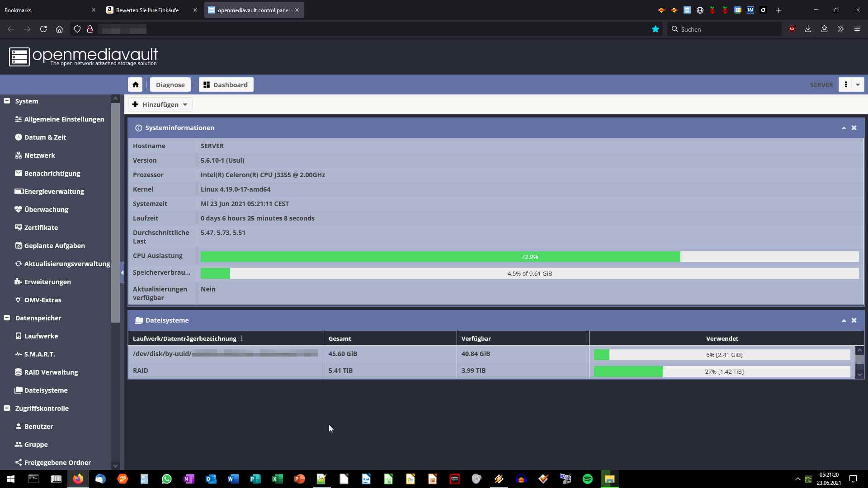Open the Hinzufügen dropdown
The image size is (868, 488).
[x=160, y=105]
